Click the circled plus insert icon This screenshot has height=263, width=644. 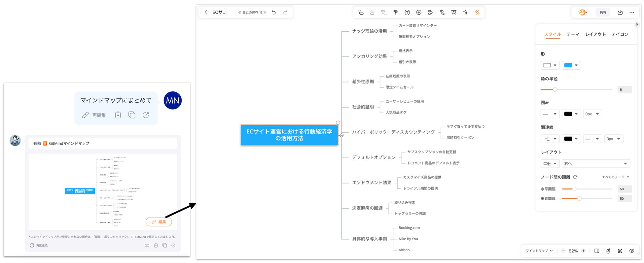coord(419,13)
